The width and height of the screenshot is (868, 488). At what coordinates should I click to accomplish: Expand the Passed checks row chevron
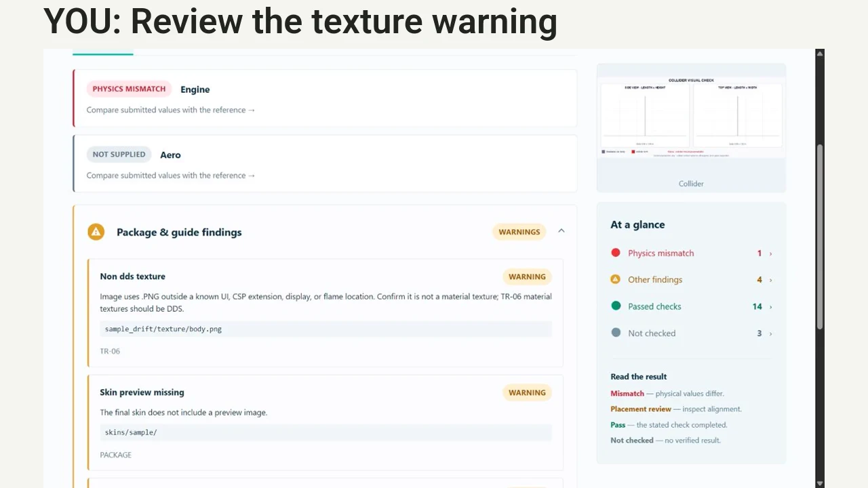tap(770, 307)
